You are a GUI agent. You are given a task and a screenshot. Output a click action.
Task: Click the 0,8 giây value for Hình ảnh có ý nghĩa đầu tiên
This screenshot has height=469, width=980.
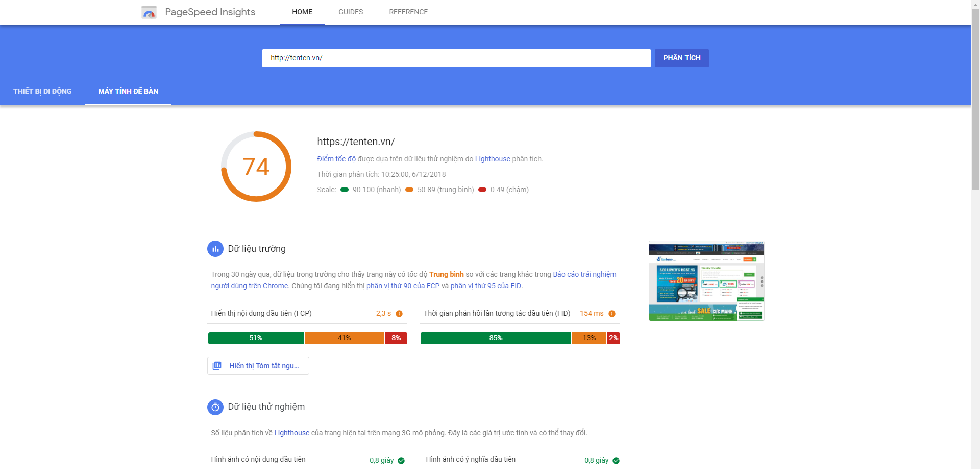click(x=597, y=460)
